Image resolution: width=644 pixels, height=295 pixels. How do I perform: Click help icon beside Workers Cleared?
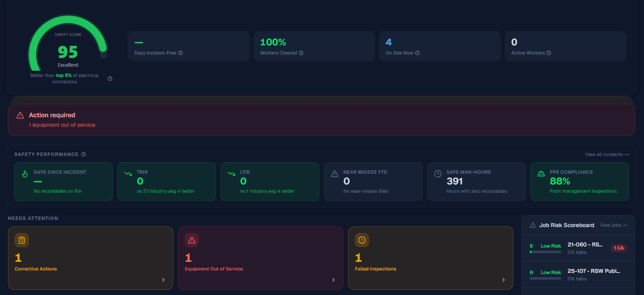[301, 53]
